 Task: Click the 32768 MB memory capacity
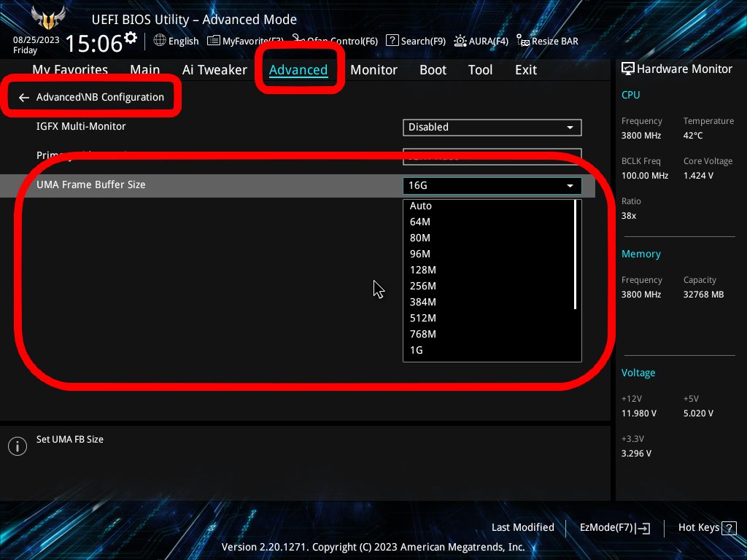703,295
